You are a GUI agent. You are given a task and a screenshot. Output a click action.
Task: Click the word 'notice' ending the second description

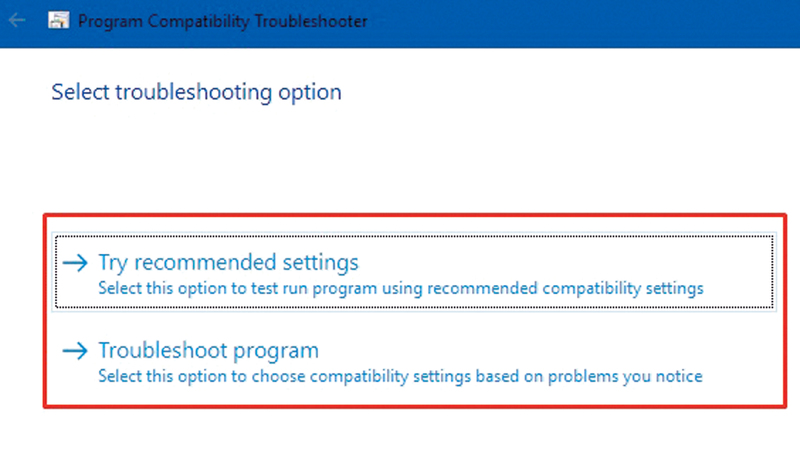click(x=681, y=376)
